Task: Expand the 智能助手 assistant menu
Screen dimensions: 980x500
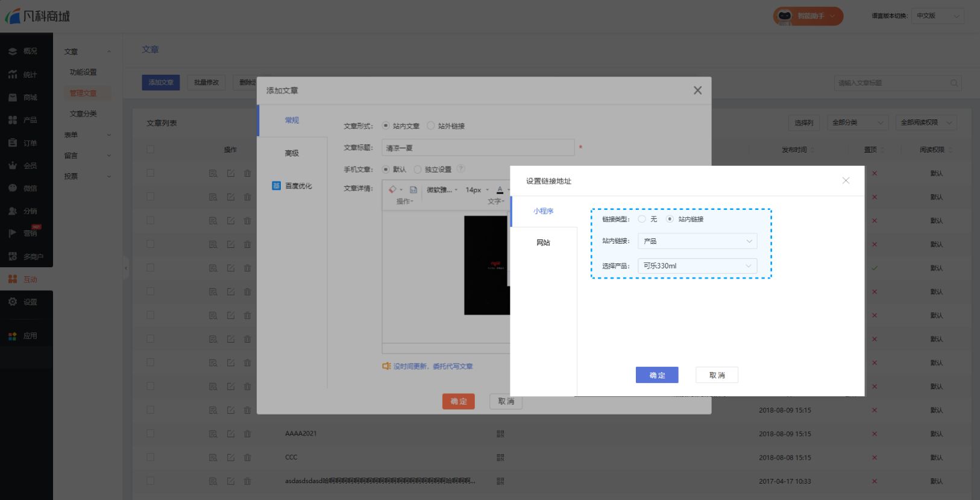Action: pos(808,16)
